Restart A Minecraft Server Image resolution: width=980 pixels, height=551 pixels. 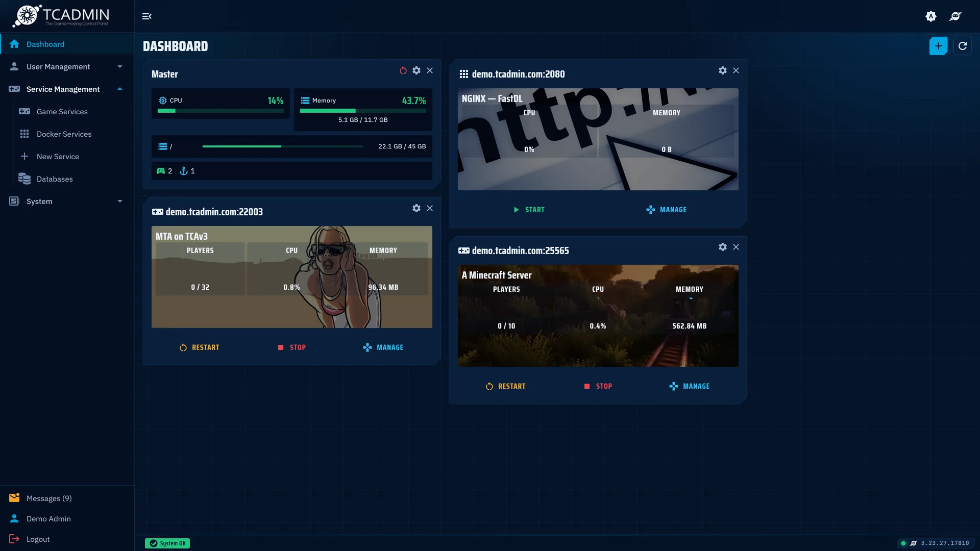click(x=505, y=386)
